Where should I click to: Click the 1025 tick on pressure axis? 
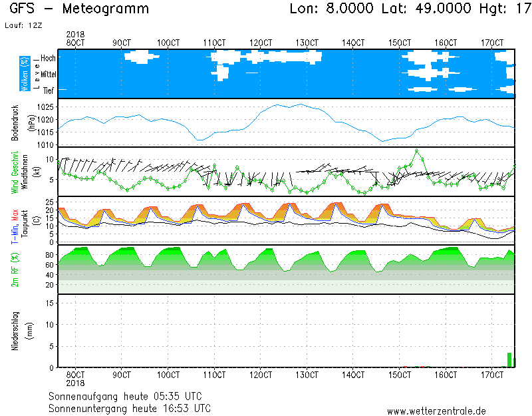click(x=45, y=107)
